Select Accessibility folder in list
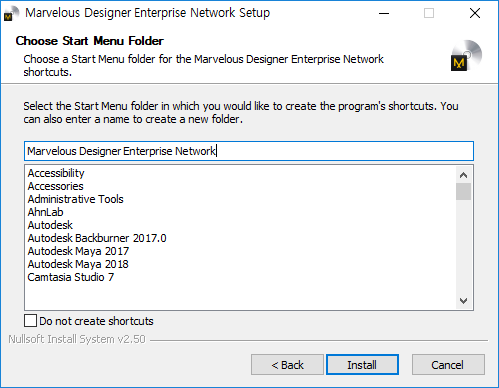The width and height of the screenshot is (499, 388). click(x=56, y=173)
